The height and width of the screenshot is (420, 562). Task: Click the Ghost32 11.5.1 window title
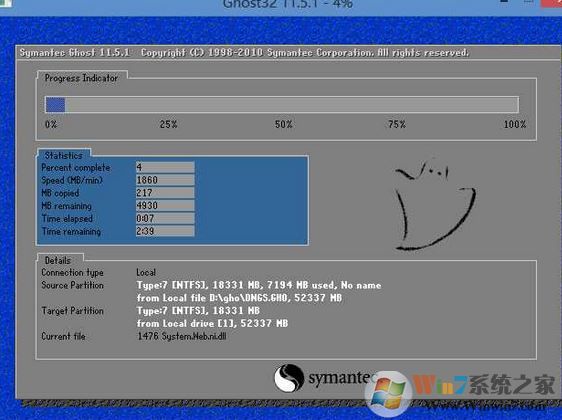pyautogui.click(x=288, y=4)
